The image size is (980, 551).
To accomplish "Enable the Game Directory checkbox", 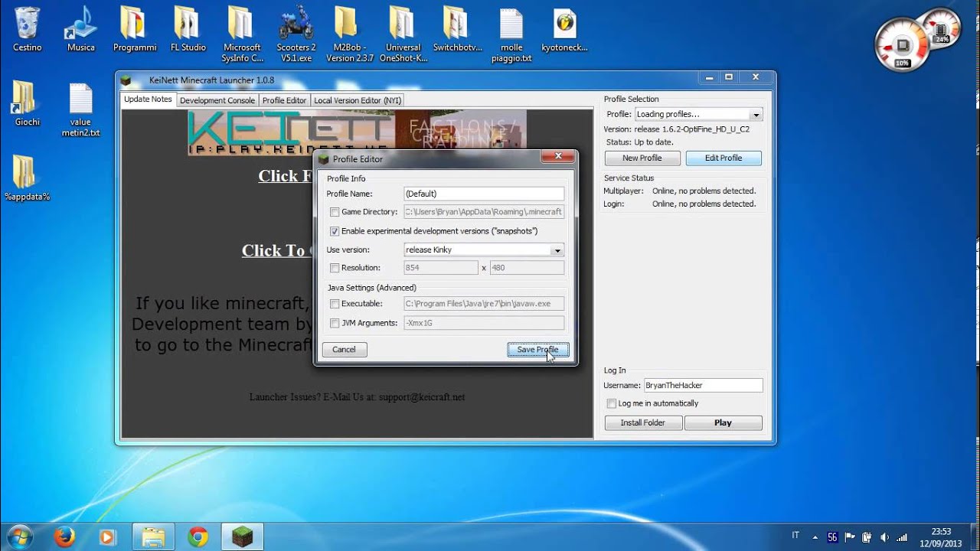I will (x=335, y=212).
